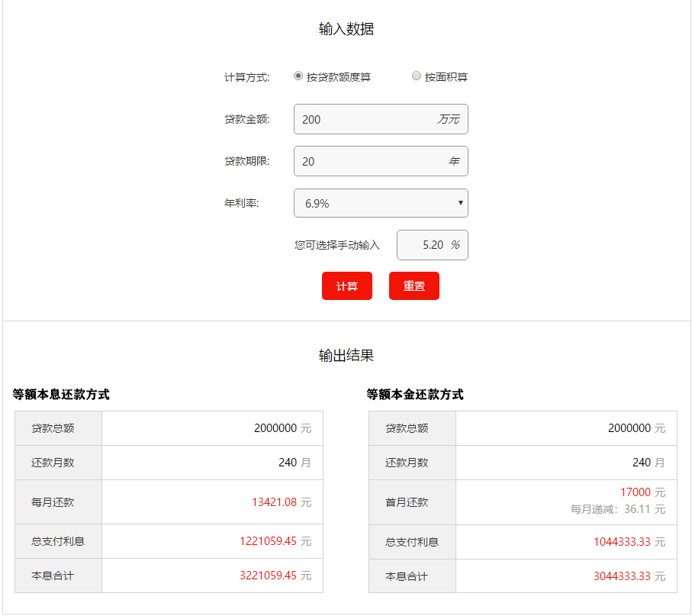Screen dimensions: 692x616
Task: Select the 按面积算 radio button
Action: 417,76
